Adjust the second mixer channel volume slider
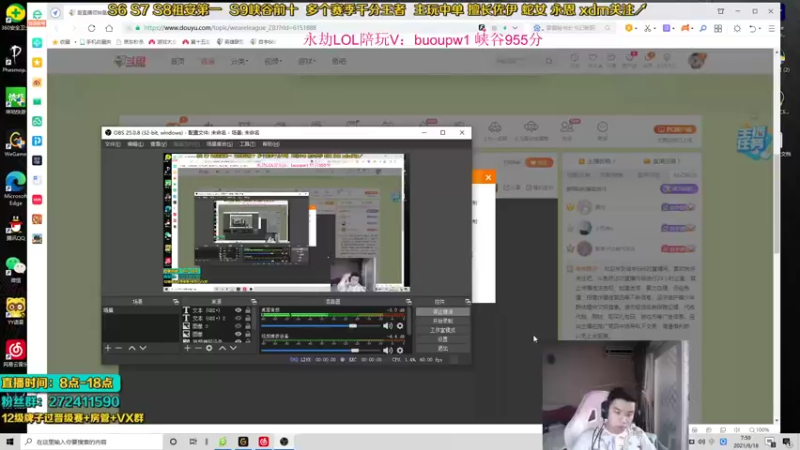Image resolution: width=800 pixels, height=450 pixels. point(320,351)
